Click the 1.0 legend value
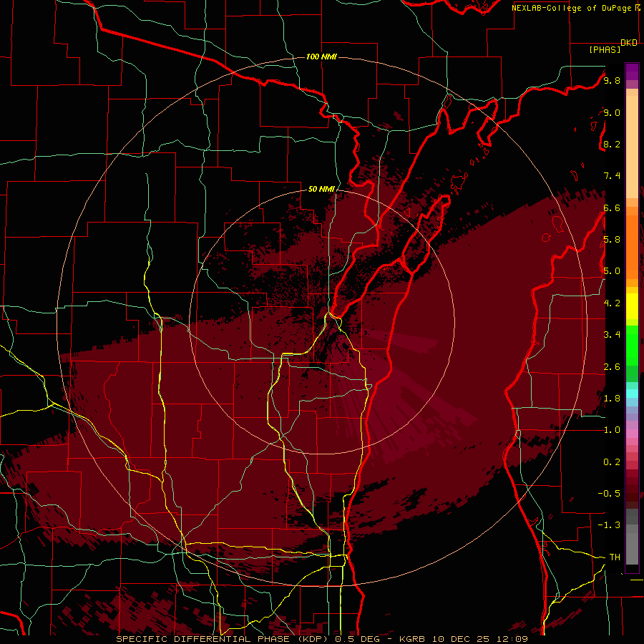The height and width of the screenshot is (644, 644). pyautogui.click(x=612, y=430)
